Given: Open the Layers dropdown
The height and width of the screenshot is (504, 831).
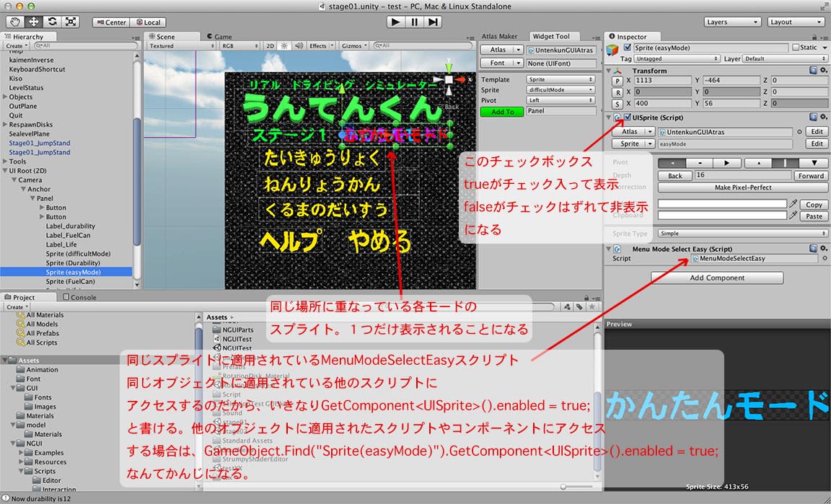Looking at the screenshot, I should click(x=733, y=22).
